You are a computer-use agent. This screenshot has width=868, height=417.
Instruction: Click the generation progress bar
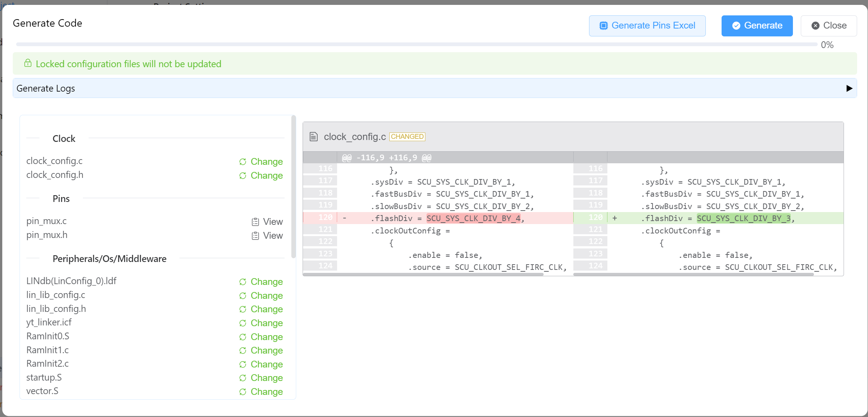coord(416,44)
